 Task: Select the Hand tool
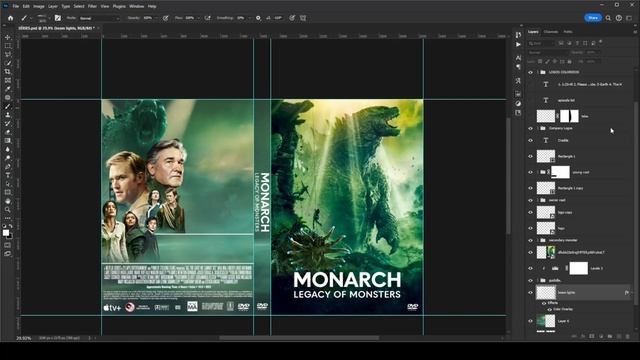coord(8,201)
